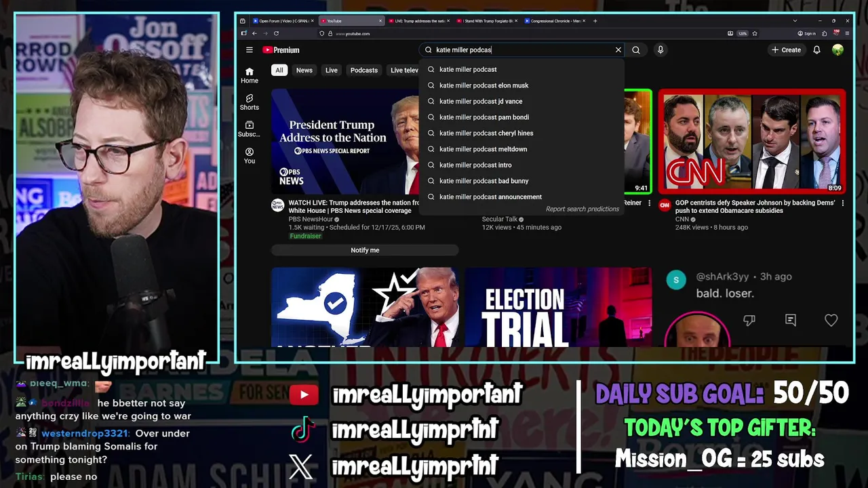Open WATCH LIVE Trump addresses the nation title
This screenshot has height=488, width=868.
pos(353,207)
